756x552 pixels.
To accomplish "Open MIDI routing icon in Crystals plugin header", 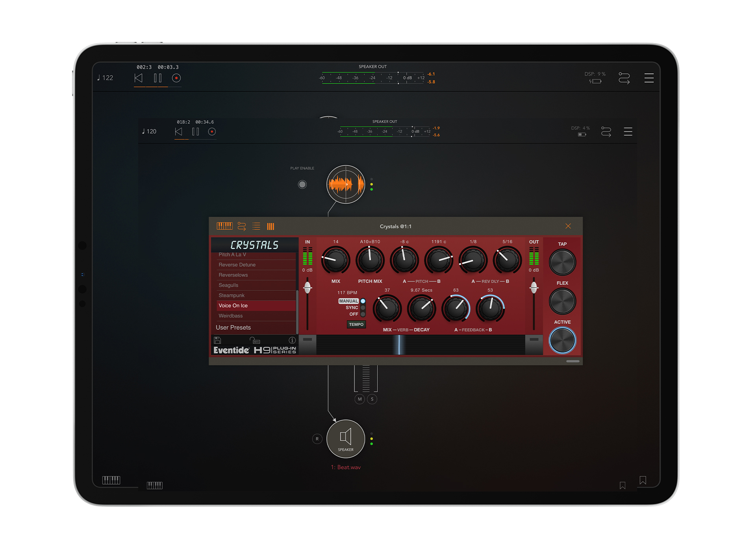I will [242, 226].
